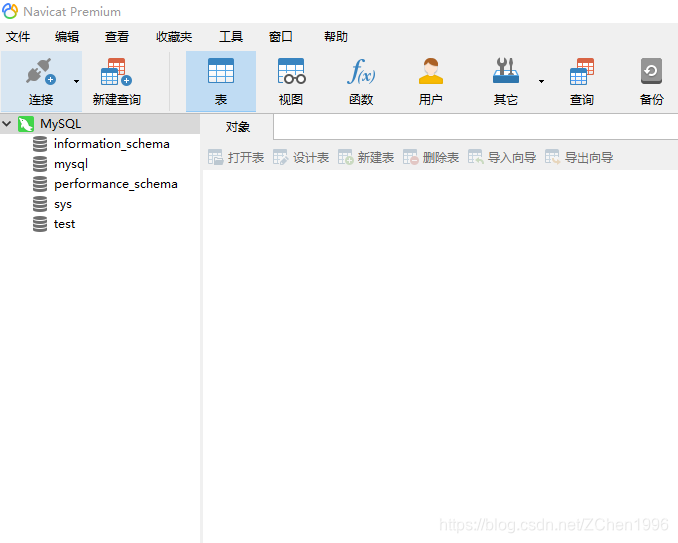The height and width of the screenshot is (543, 678).
Task: Switch to the Objects (对象) tab
Action: pos(237,127)
